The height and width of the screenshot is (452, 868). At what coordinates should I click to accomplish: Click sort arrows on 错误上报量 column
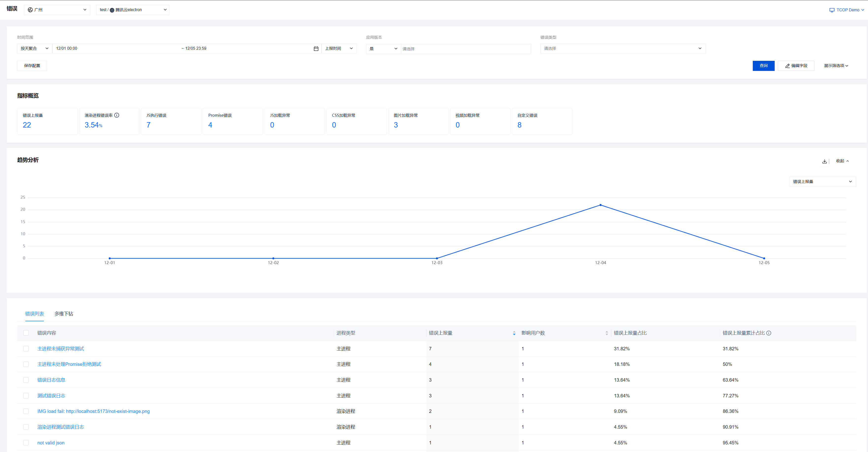[x=514, y=333]
